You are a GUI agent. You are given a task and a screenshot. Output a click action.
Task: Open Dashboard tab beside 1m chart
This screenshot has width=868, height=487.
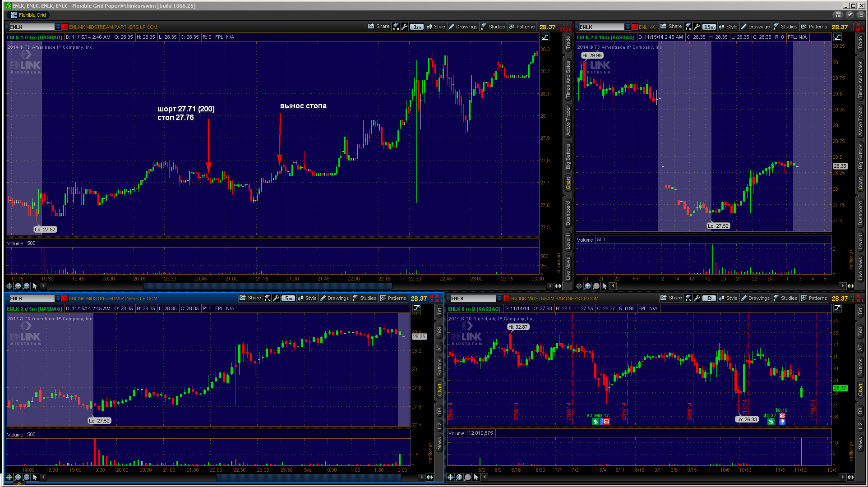click(568, 213)
